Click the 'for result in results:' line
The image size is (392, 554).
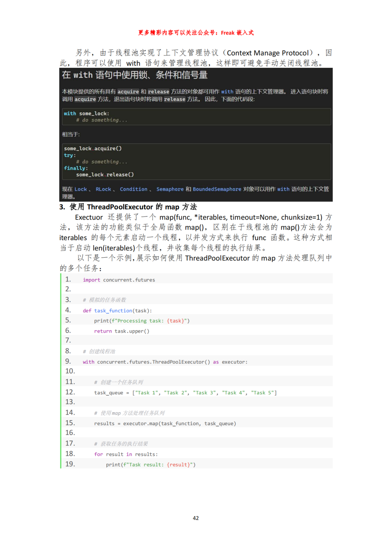(126, 454)
